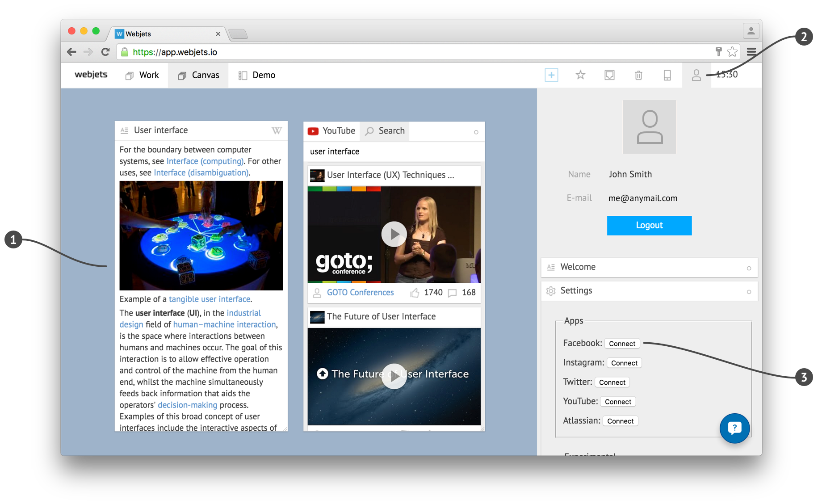Click the Chrome profile person button

pyautogui.click(x=751, y=31)
